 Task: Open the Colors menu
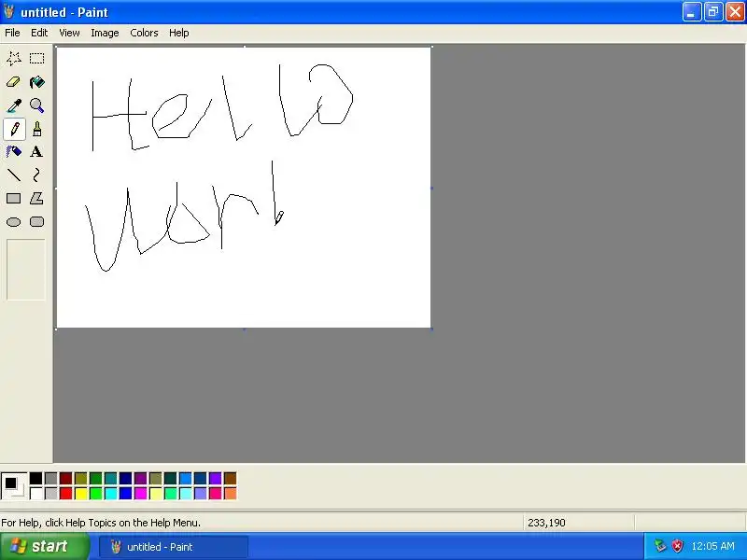pos(144,33)
